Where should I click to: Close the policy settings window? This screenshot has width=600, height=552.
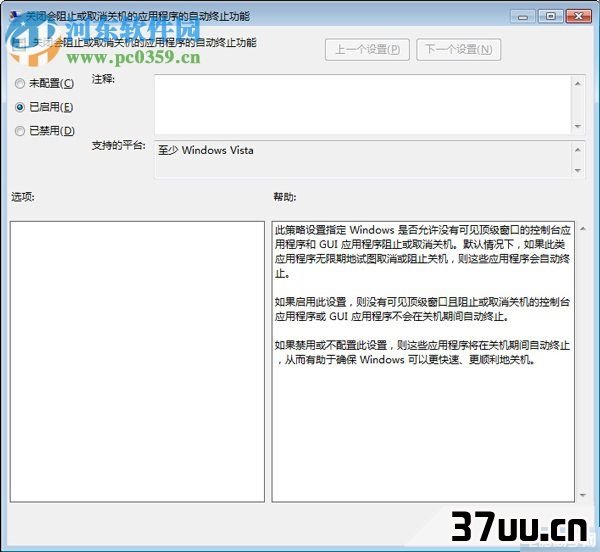pyautogui.click(x=579, y=16)
